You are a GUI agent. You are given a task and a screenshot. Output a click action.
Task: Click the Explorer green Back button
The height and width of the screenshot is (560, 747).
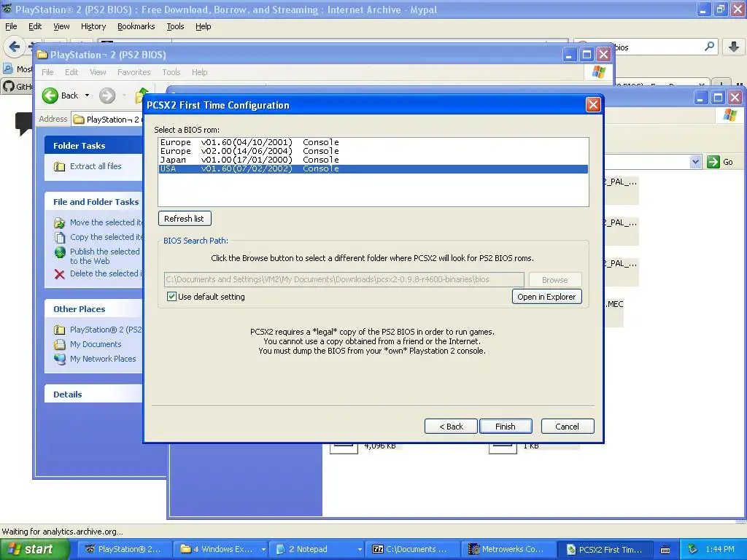click(x=60, y=96)
